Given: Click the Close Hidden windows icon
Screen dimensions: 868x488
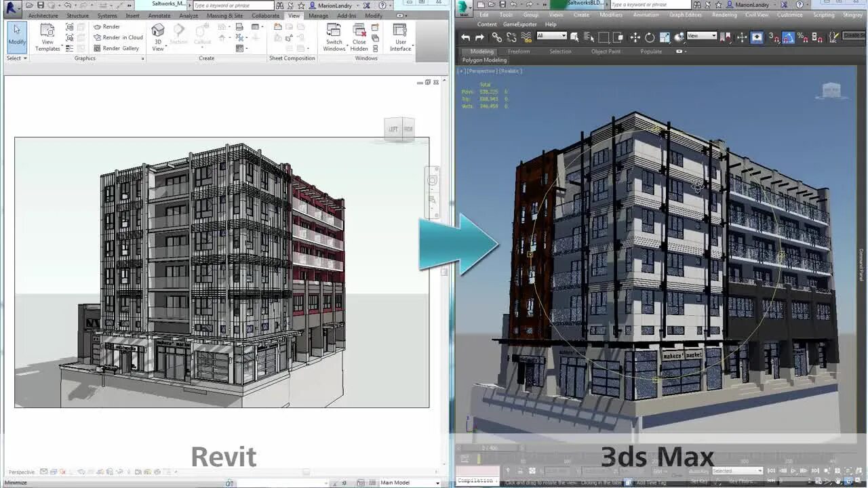Looking at the screenshot, I should (x=359, y=37).
